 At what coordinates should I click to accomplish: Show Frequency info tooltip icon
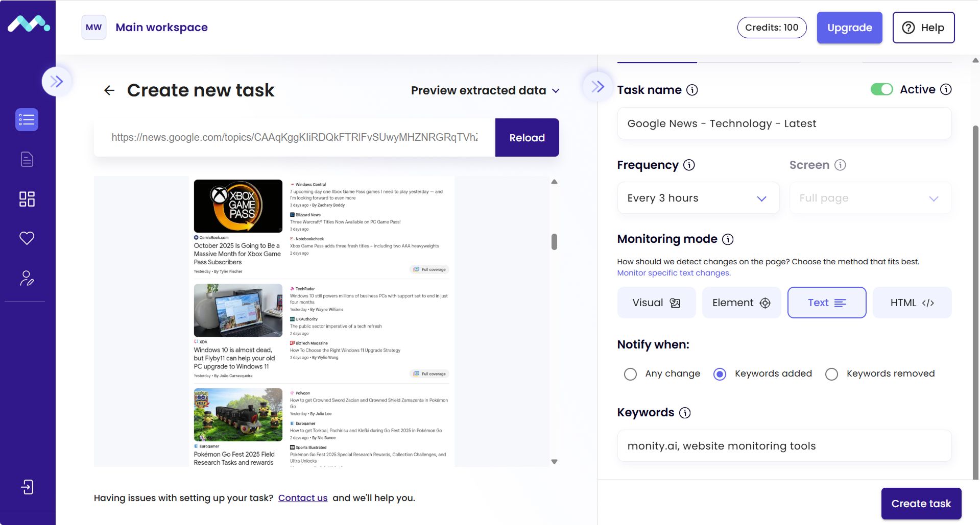[689, 165]
